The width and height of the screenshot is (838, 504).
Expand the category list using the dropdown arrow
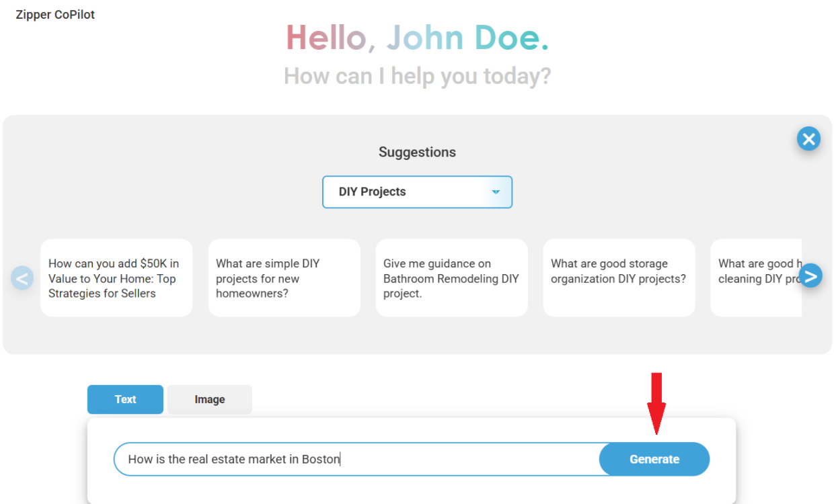[496, 192]
